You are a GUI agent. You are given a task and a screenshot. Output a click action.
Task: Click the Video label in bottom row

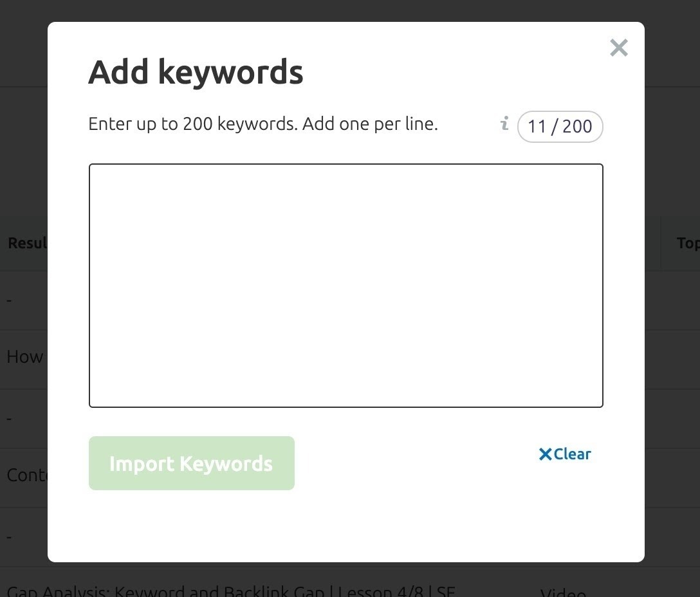pos(562,592)
